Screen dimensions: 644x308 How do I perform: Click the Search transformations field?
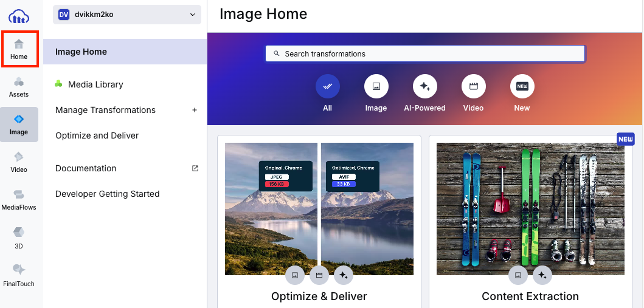click(x=425, y=53)
